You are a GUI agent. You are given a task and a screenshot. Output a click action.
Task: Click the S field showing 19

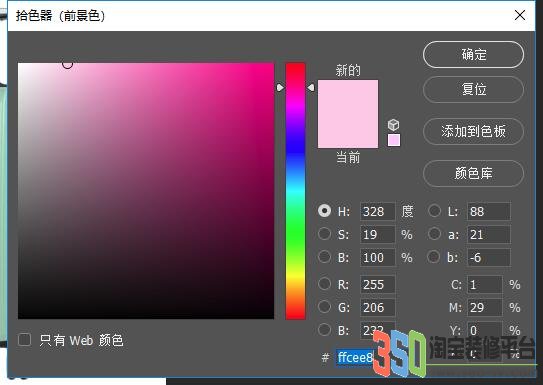pos(377,234)
